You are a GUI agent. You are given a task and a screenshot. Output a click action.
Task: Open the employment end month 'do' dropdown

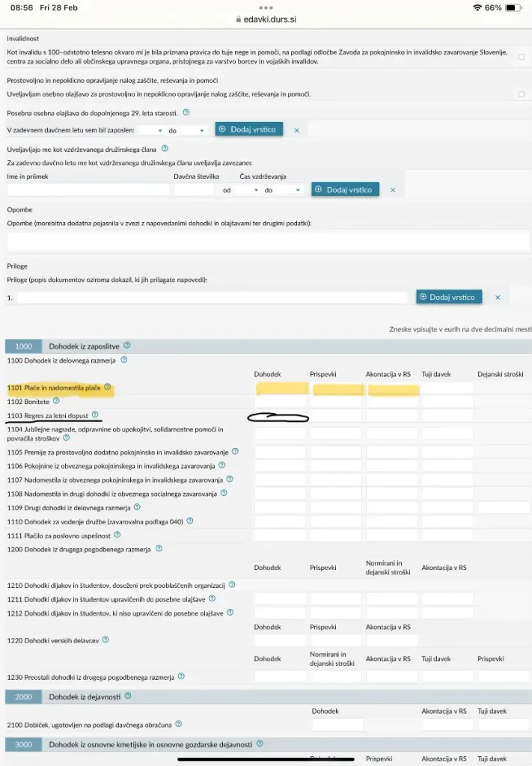pyautogui.click(x=193, y=130)
